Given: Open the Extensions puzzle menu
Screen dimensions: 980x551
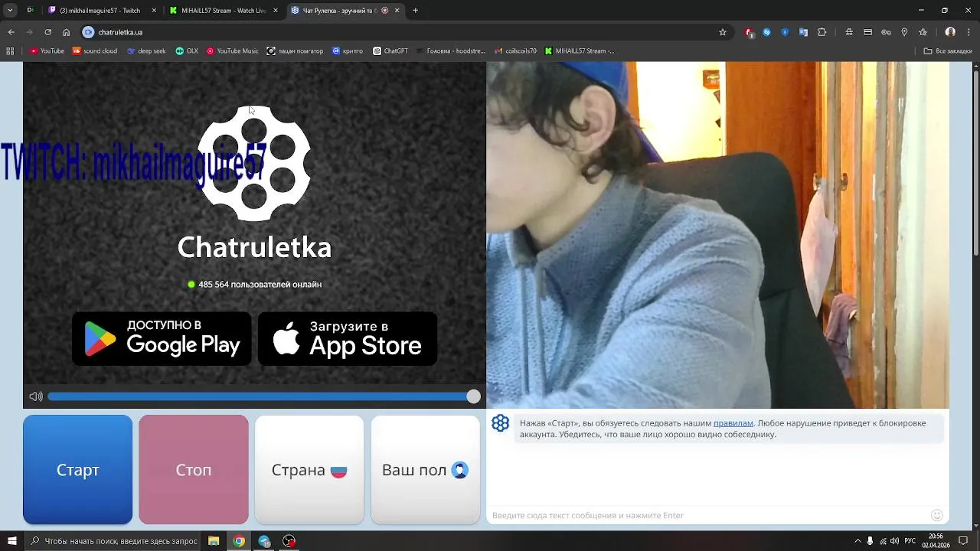Looking at the screenshot, I should pyautogui.click(x=822, y=32).
